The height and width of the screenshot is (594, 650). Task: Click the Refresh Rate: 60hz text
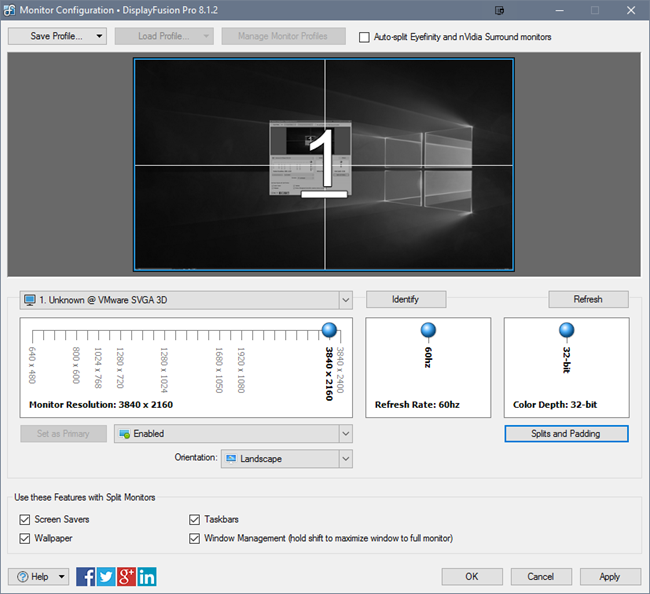[x=417, y=405]
